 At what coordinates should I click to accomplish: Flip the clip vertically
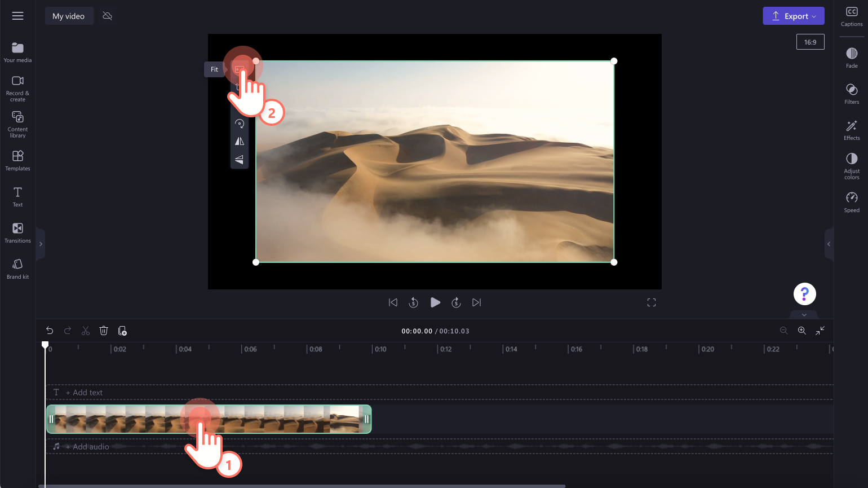point(240,159)
